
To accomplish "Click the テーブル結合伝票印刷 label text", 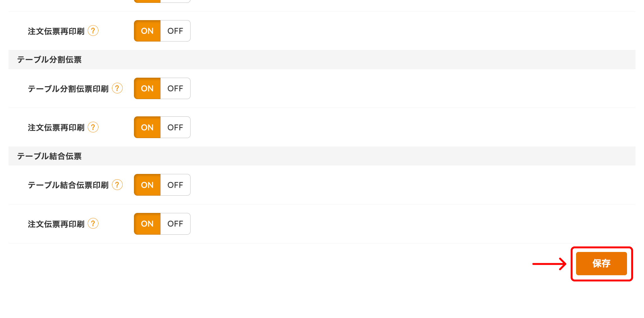I will tap(68, 185).
